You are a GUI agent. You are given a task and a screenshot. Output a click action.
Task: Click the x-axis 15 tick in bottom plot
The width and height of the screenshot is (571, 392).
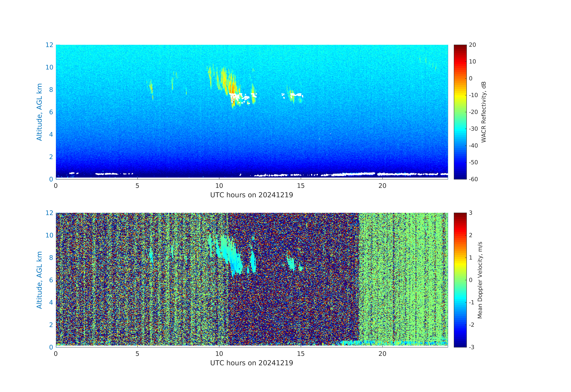coord(301,354)
